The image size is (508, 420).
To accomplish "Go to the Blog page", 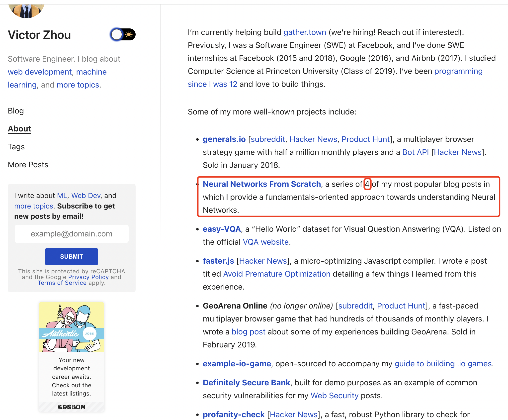I will pyautogui.click(x=16, y=111).
